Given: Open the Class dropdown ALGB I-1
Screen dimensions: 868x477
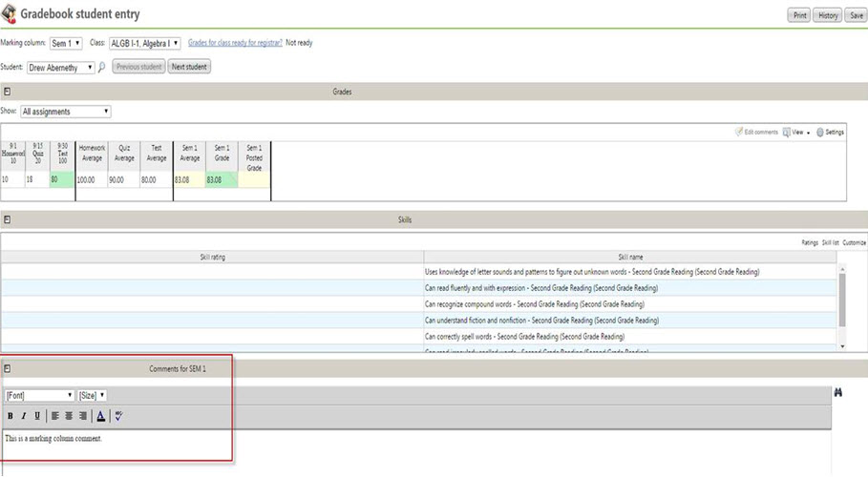Looking at the screenshot, I should 144,43.
